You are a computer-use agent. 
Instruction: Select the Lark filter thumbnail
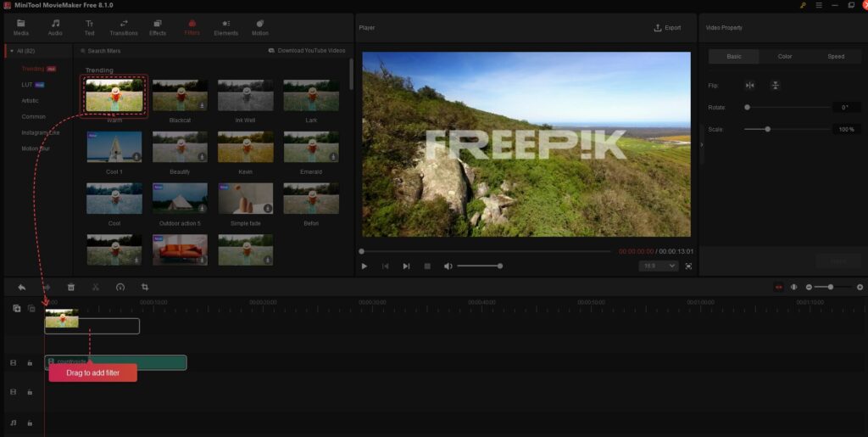click(x=311, y=95)
